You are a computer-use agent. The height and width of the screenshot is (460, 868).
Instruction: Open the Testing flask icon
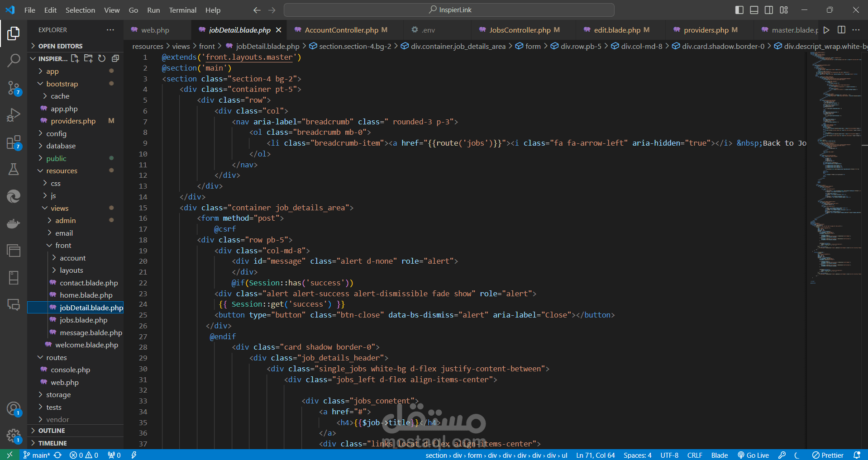[14, 169]
